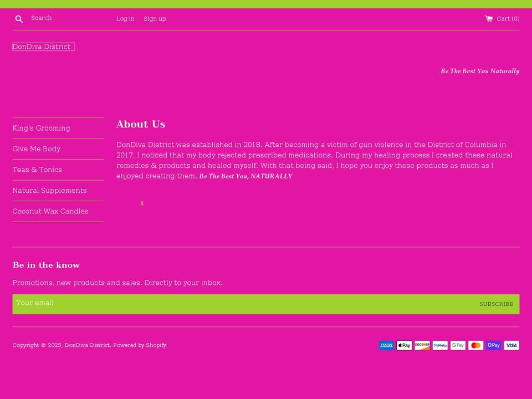Open Natural Supplements category
This screenshot has width=532, height=399.
point(49,190)
